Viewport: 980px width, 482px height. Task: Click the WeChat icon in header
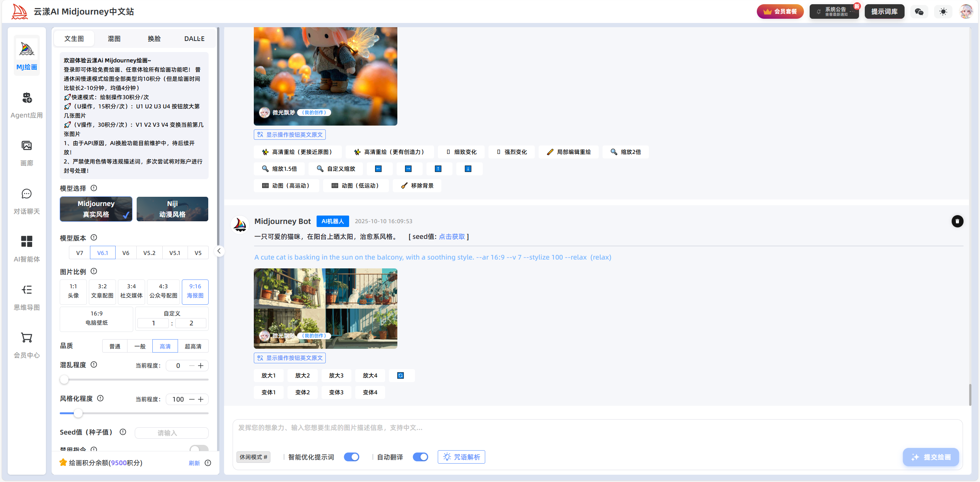(919, 12)
